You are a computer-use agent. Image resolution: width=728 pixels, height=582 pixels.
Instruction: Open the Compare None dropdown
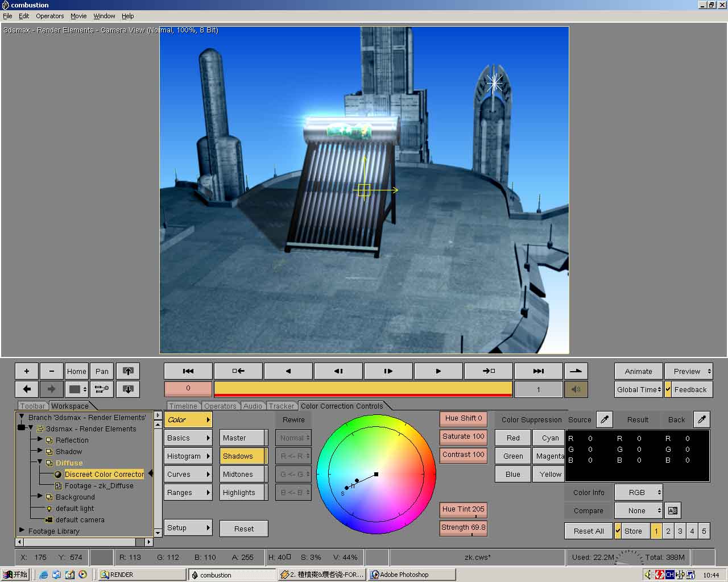[x=638, y=510]
